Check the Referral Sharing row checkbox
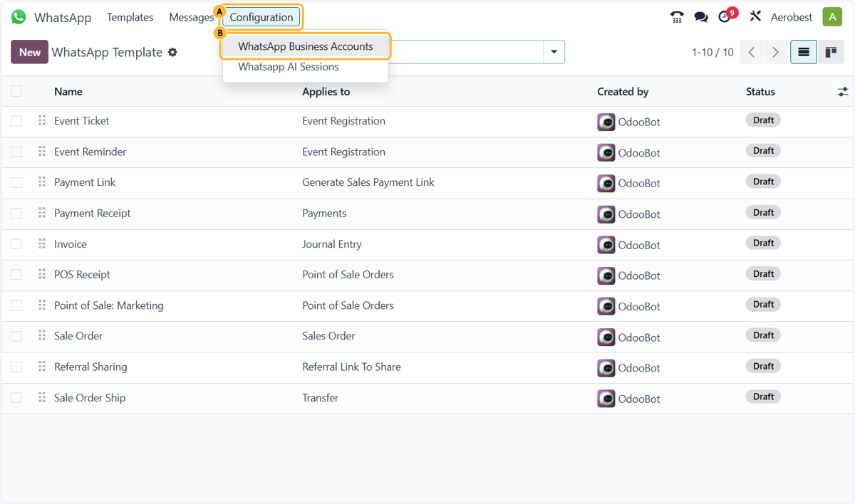Viewport: 855px width, 504px height. (16, 367)
